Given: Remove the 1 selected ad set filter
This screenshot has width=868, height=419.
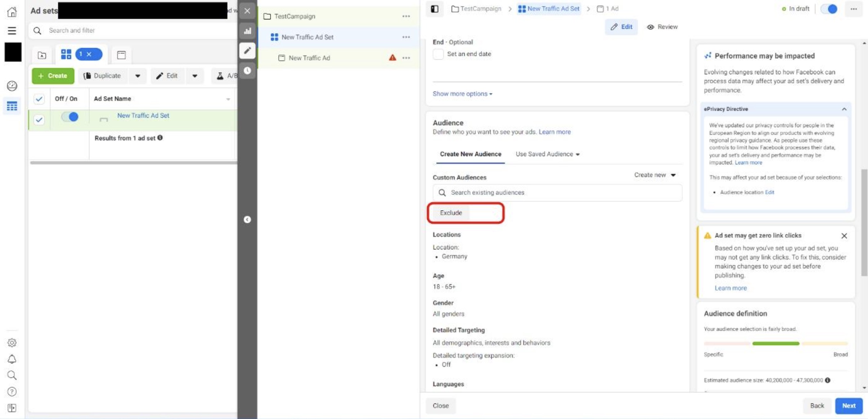Looking at the screenshot, I should 89,54.
